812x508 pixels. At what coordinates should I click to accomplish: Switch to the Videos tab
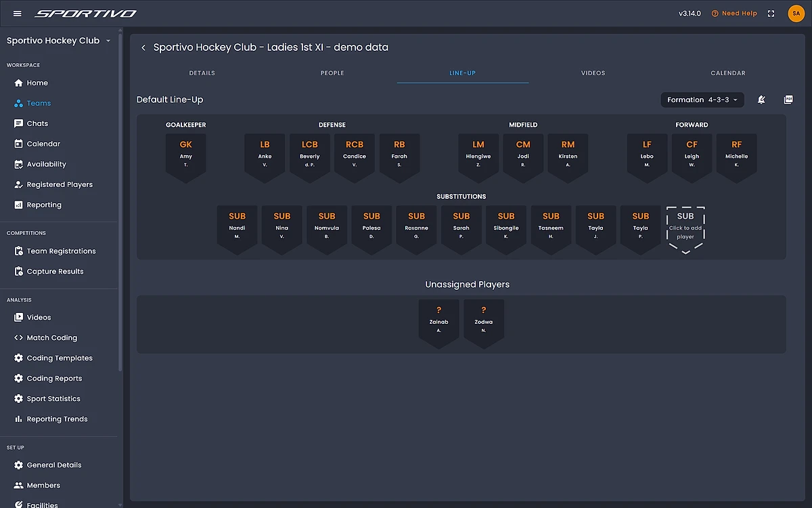click(593, 72)
